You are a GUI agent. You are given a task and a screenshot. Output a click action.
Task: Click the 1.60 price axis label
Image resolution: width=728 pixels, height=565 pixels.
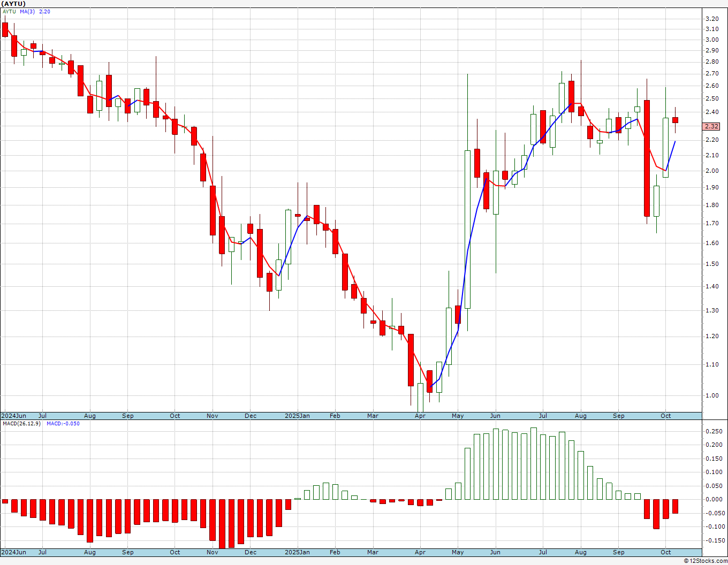[712, 243]
